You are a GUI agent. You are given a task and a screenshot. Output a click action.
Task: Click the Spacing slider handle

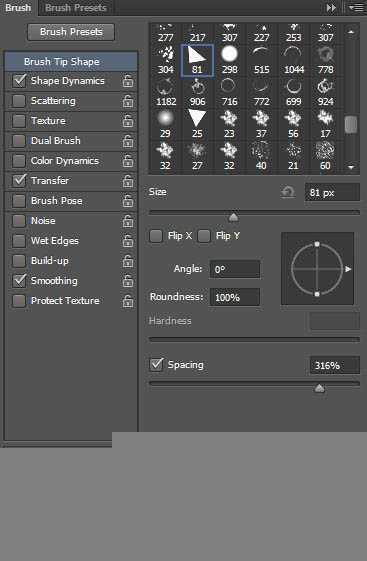coord(319,388)
